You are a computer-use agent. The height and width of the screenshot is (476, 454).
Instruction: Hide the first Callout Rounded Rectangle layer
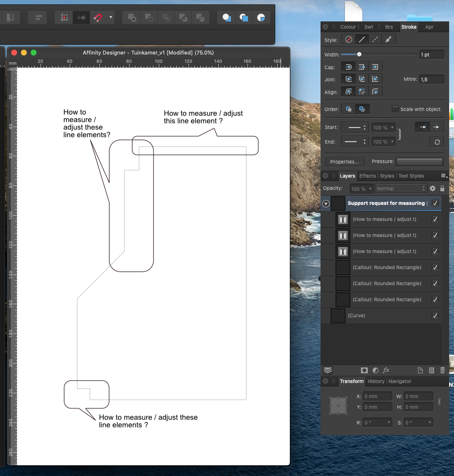click(x=435, y=268)
